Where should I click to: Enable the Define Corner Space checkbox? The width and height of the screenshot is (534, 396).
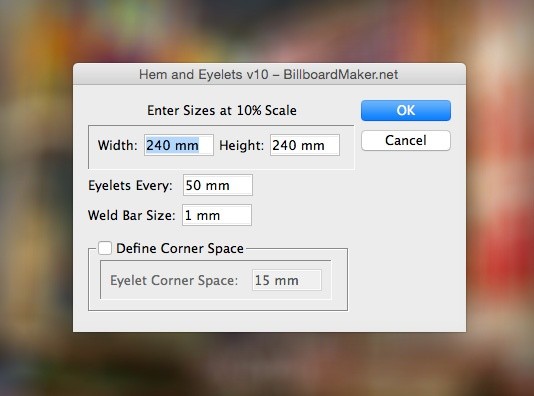pos(105,248)
